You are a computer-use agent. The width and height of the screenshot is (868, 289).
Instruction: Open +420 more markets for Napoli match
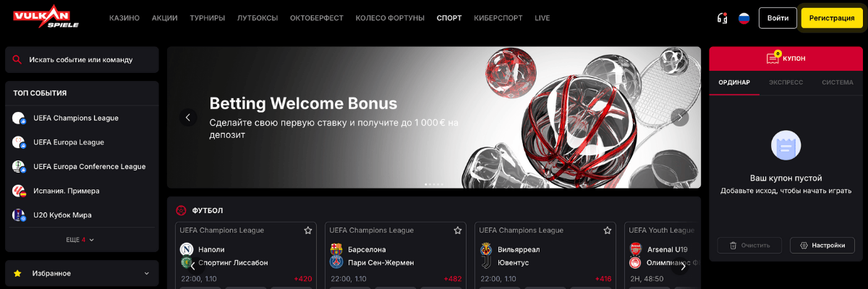(x=303, y=279)
